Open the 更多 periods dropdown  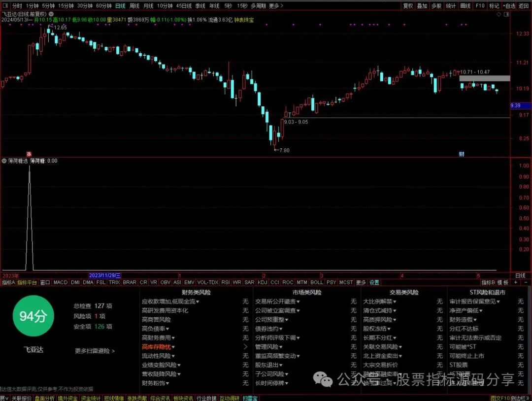click(276, 6)
